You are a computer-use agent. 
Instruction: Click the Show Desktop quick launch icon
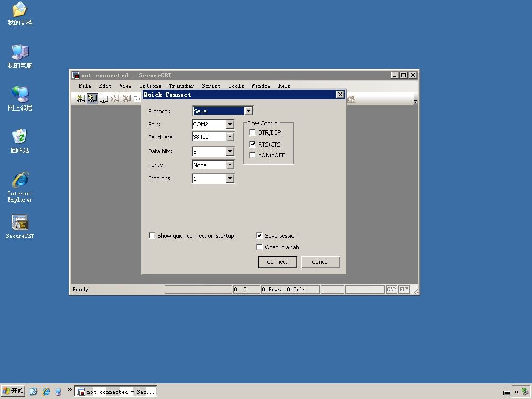[x=58, y=392]
